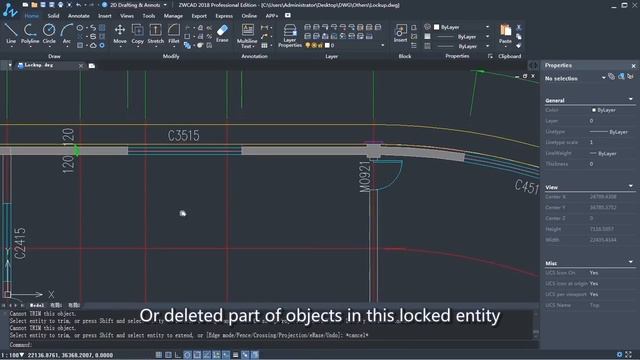
Task: Toggle the last highlighted status bar button
Action: pos(255,355)
